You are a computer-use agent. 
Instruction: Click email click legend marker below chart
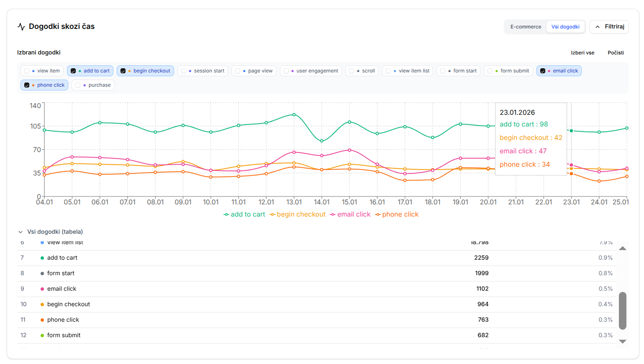pos(333,214)
